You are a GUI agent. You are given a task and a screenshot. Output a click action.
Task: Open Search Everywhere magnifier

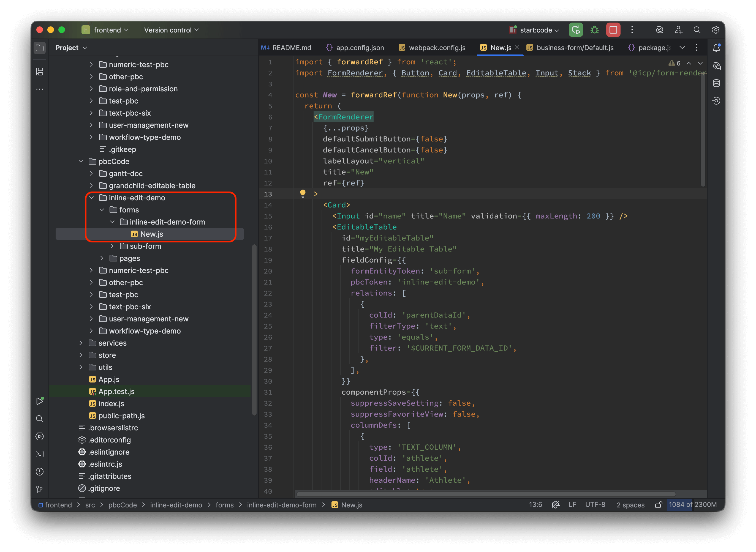697,30
